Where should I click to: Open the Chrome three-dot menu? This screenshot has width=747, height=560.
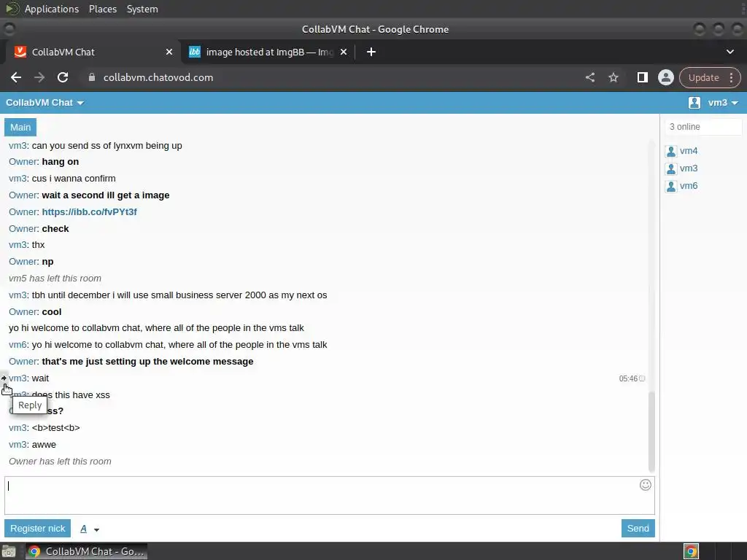(731, 77)
